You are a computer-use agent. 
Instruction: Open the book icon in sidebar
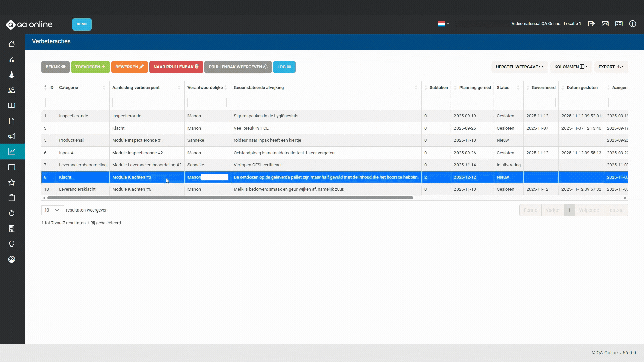(12, 106)
